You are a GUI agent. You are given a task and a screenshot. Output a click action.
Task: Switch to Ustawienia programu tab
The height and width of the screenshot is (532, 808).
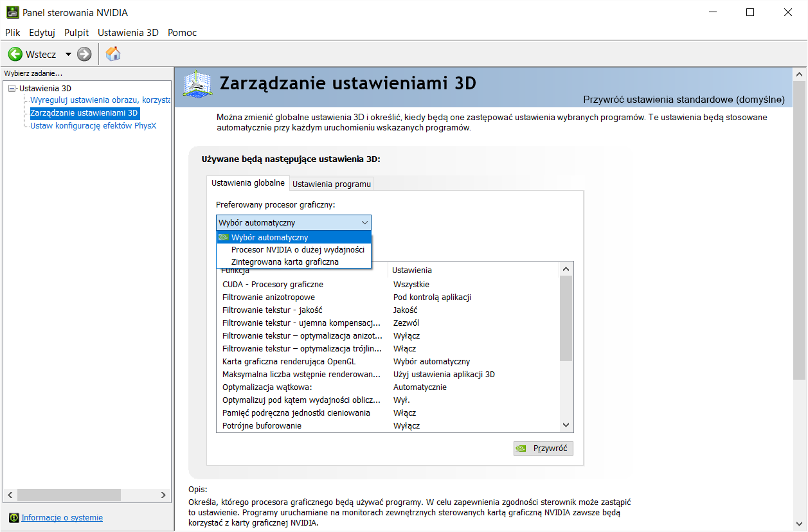coord(332,184)
